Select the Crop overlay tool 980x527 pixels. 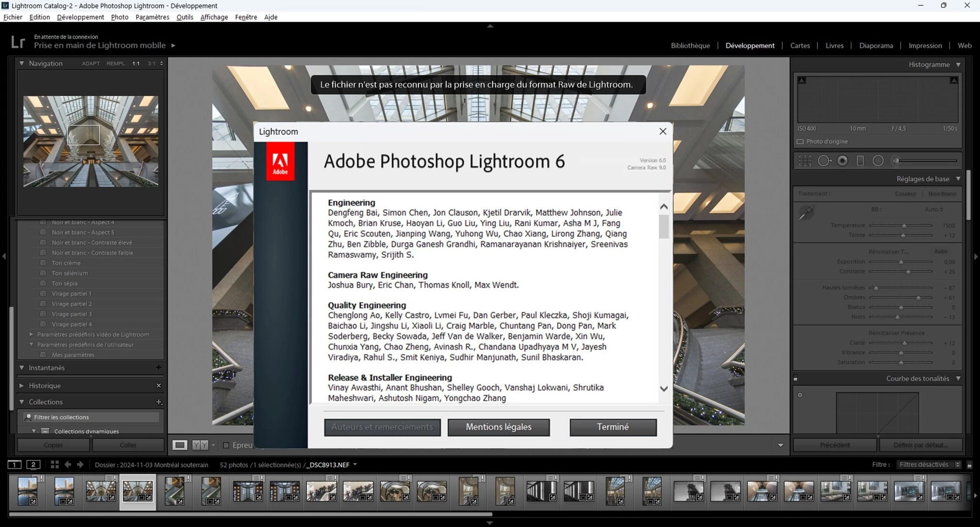pos(805,161)
